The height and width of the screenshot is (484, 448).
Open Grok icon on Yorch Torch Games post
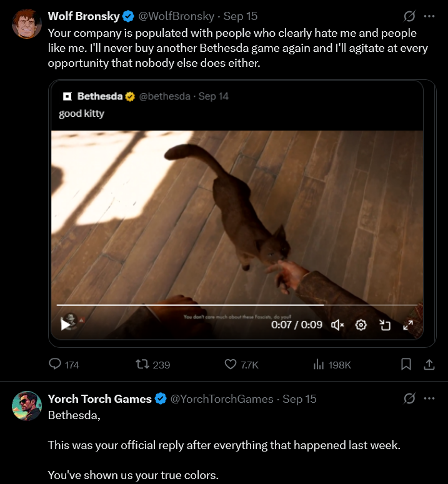click(x=410, y=398)
